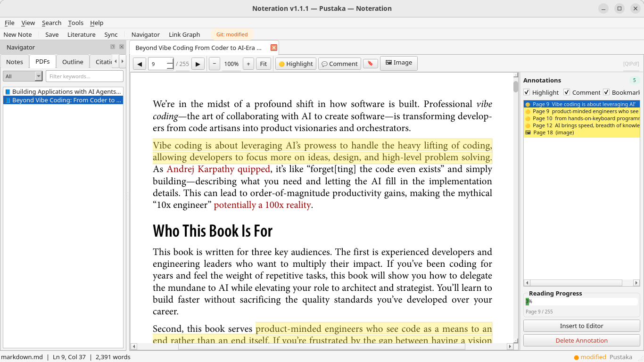Click markdown.md in the status bar
This screenshot has width=644, height=362.
coord(23,357)
